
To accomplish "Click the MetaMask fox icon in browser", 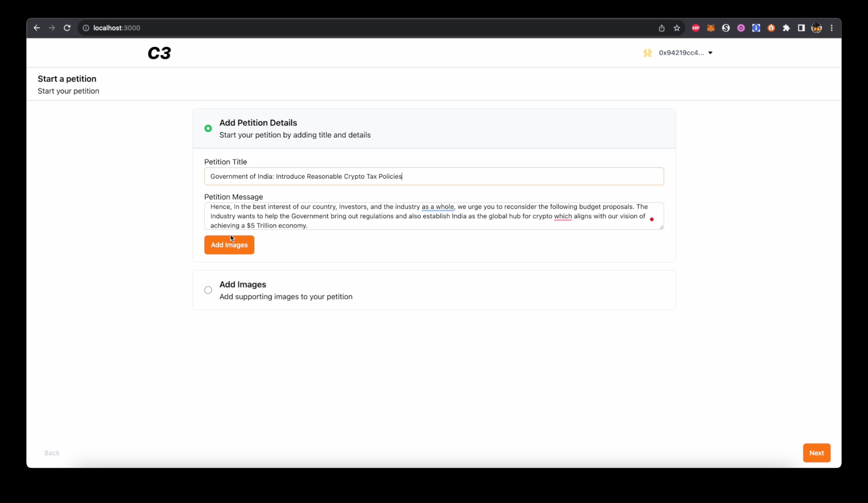I will coord(711,28).
